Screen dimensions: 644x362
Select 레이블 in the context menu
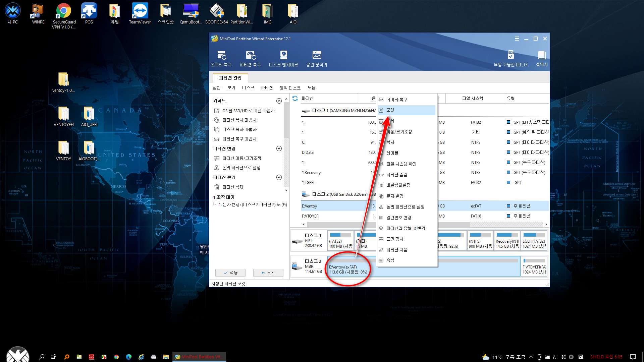pos(407,153)
